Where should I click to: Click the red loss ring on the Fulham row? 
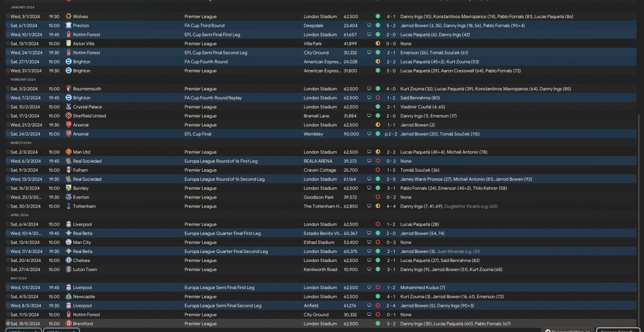click(378, 170)
